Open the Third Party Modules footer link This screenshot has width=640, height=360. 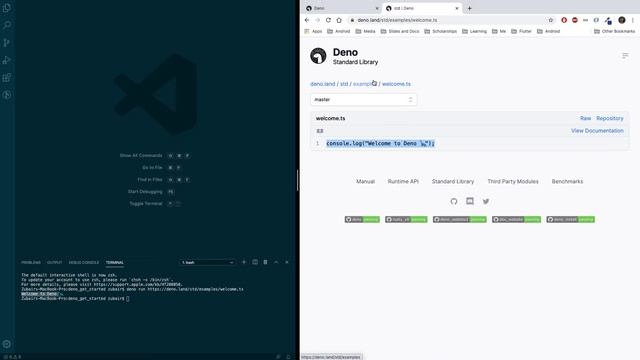513,182
